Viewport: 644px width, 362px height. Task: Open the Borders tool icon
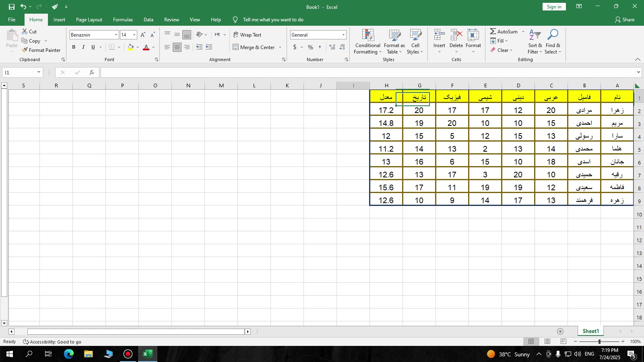coord(112,47)
